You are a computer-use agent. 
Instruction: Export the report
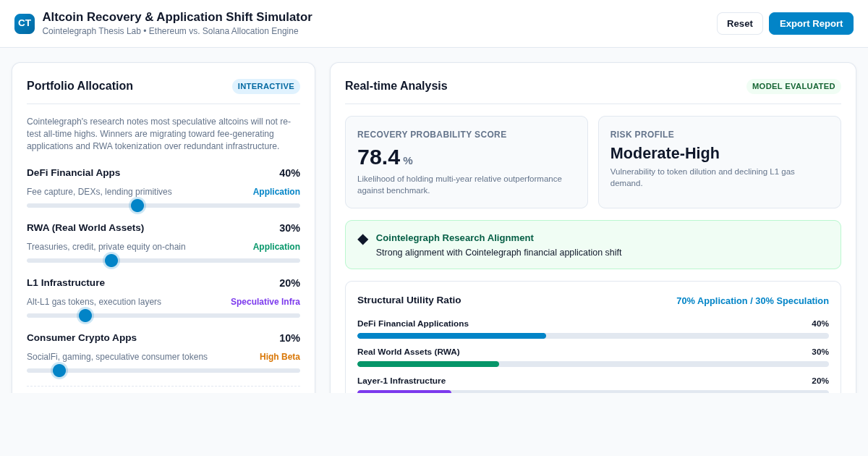tap(811, 23)
